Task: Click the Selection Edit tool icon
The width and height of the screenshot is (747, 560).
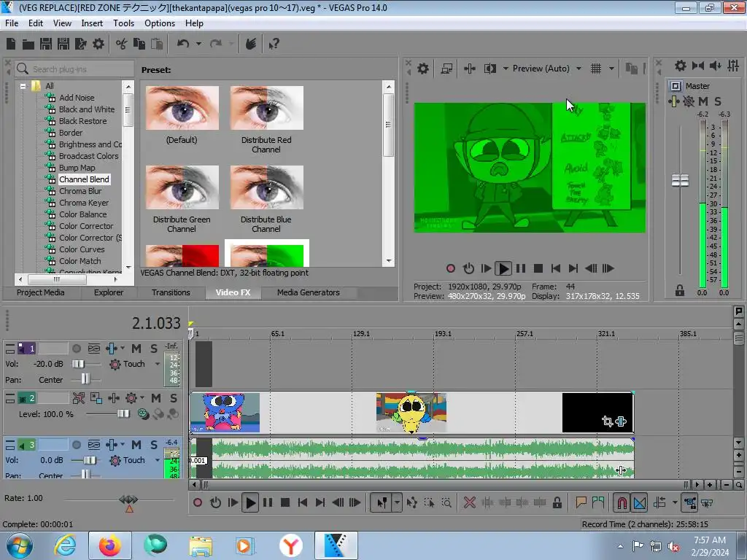Action: (429, 503)
